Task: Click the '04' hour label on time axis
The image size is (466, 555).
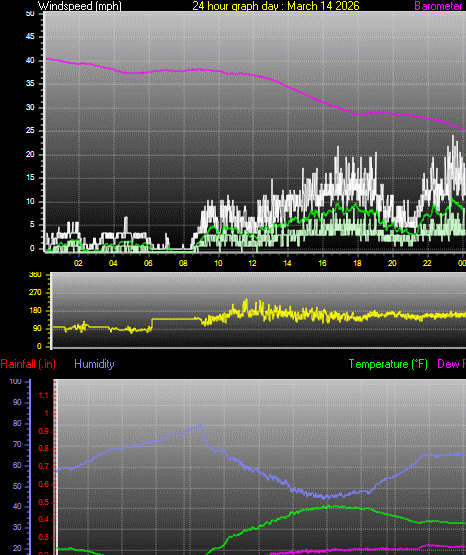Action: click(113, 263)
